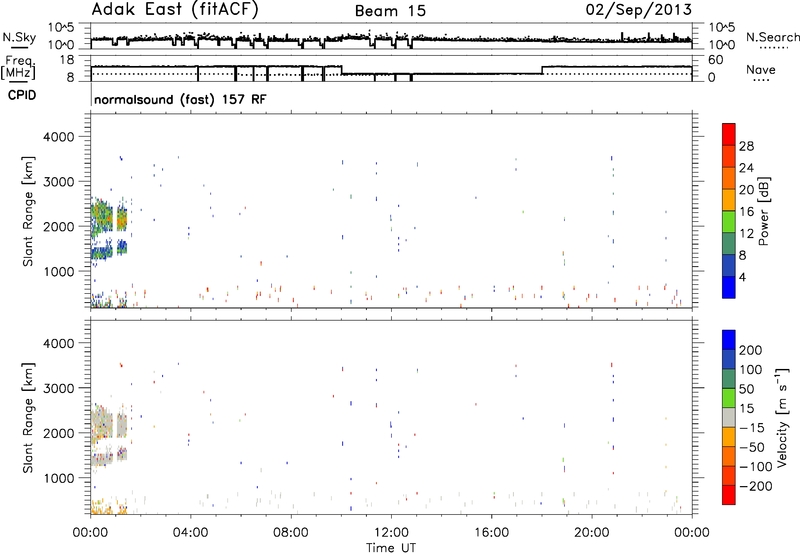Click the 'CPID' label

pos(22,95)
